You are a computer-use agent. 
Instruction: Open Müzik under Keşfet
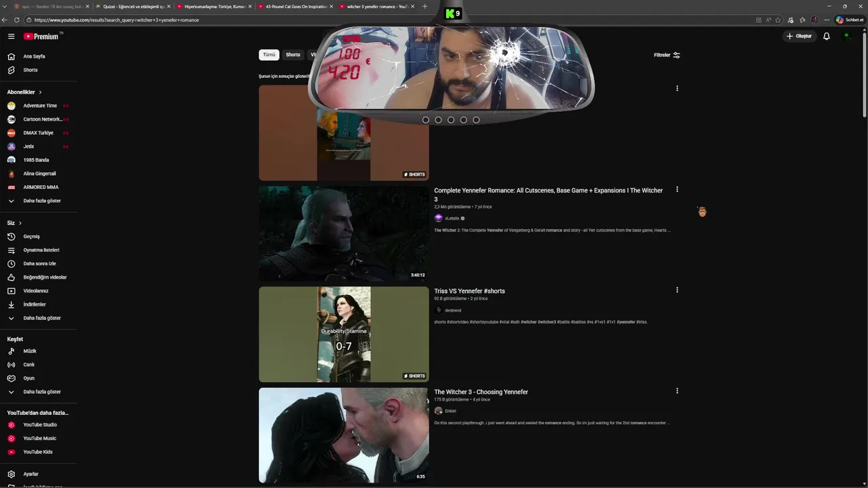pos(30,351)
